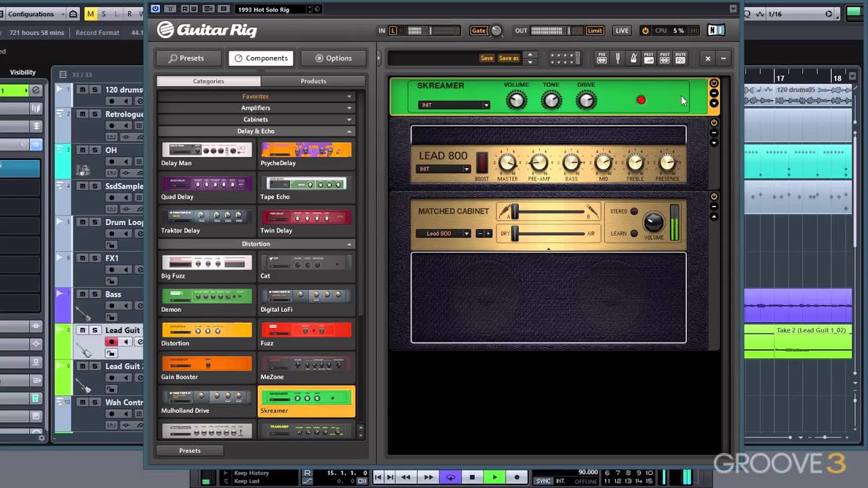Viewport: 868px width, 488px height.
Task: Toggle the output Limit button
Action: pos(595,30)
